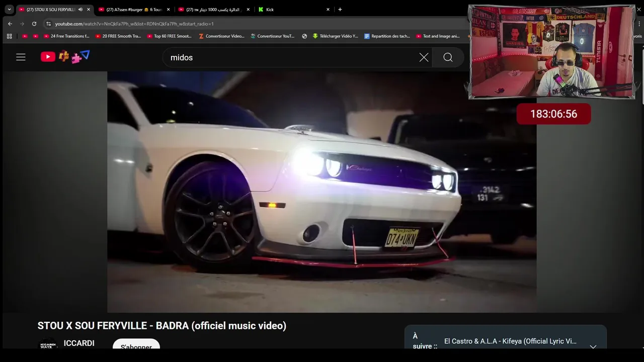Reload the page with the refresh icon
The image size is (644, 362).
click(34, 24)
